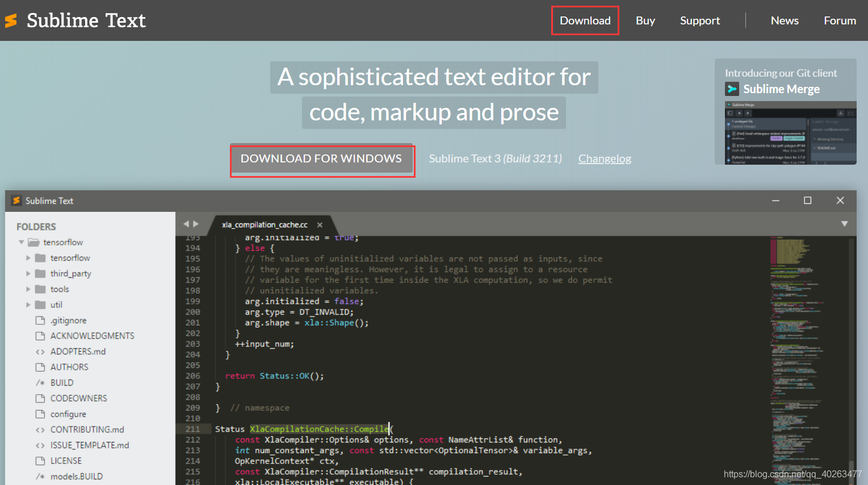Open the News page link
Screen dimensions: 868x485
pos(784,20)
